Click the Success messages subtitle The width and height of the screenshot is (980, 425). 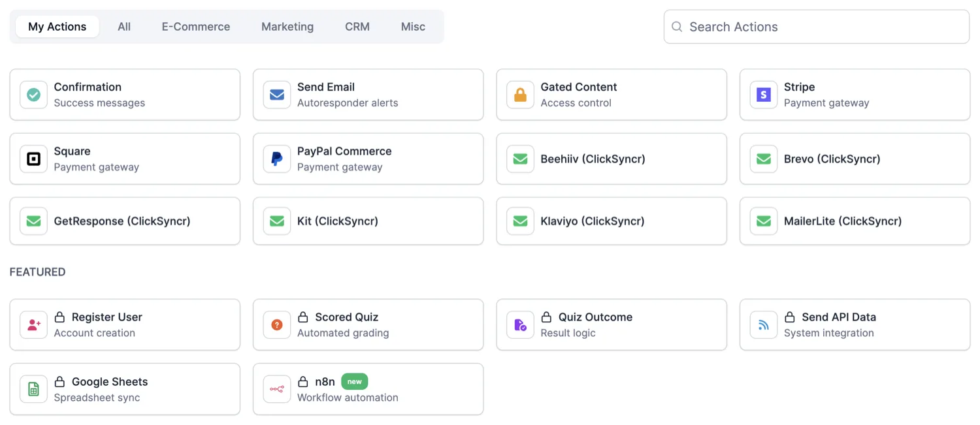pos(99,102)
